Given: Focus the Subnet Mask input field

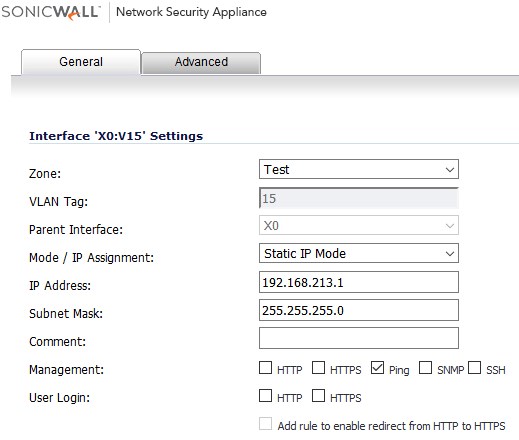Looking at the screenshot, I should pos(359,310).
